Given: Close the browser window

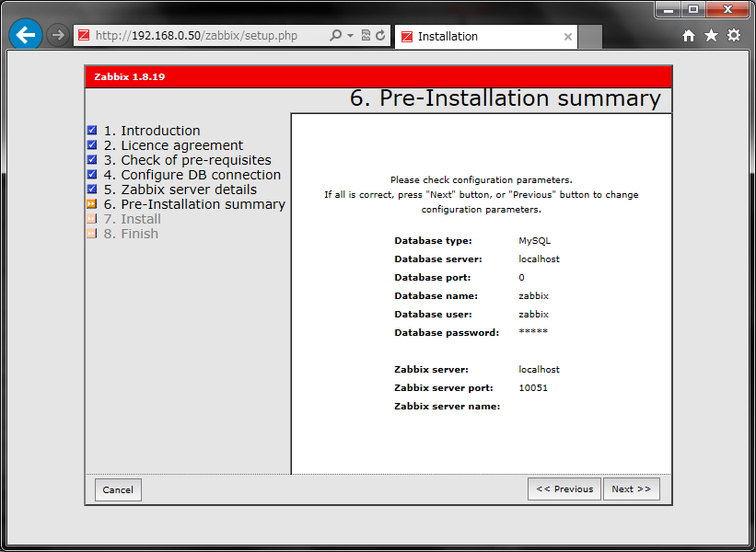Looking at the screenshot, I should point(727,9).
